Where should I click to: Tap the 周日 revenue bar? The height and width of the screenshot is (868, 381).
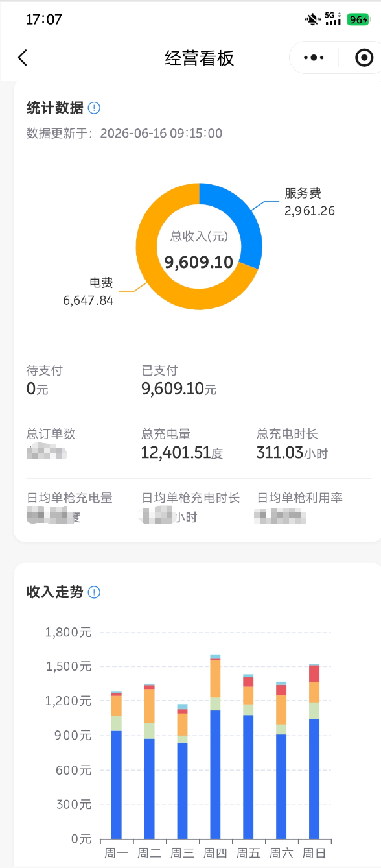[x=314, y=751]
